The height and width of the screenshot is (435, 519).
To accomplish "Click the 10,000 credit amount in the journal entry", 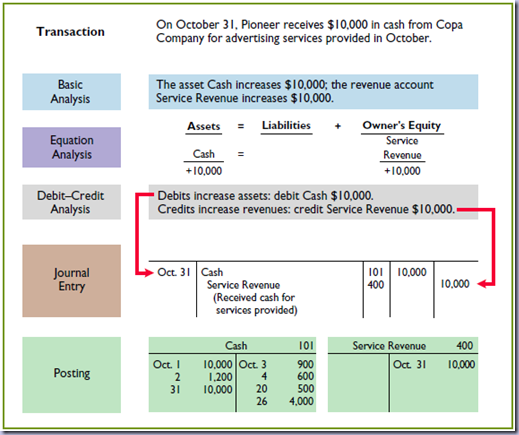I will [x=455, y=284].
